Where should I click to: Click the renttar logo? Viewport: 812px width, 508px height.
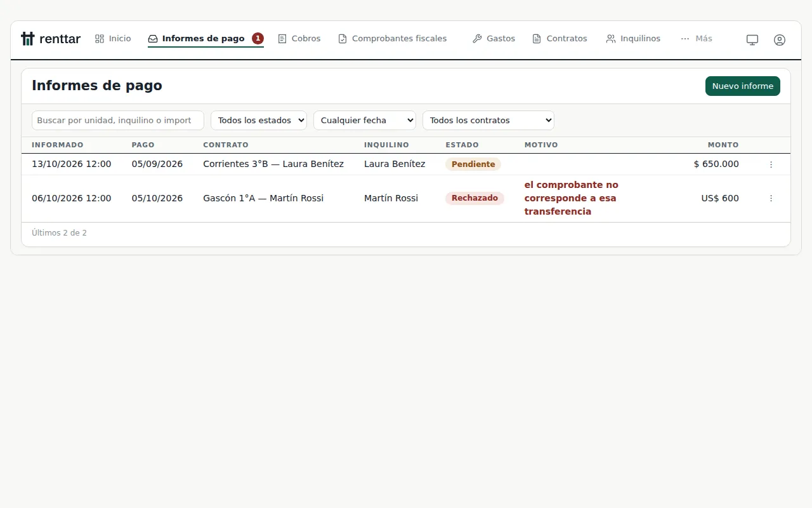tap(51, 39)
